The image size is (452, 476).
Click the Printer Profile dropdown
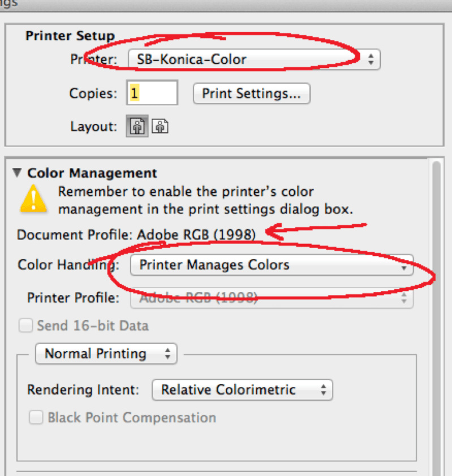tap(272, 297)
